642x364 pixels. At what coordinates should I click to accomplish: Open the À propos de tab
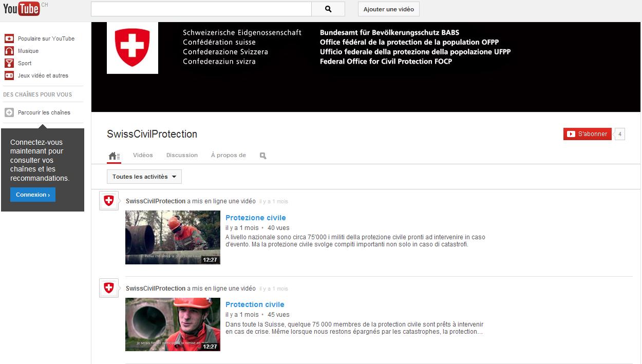(x=228, y=155)
